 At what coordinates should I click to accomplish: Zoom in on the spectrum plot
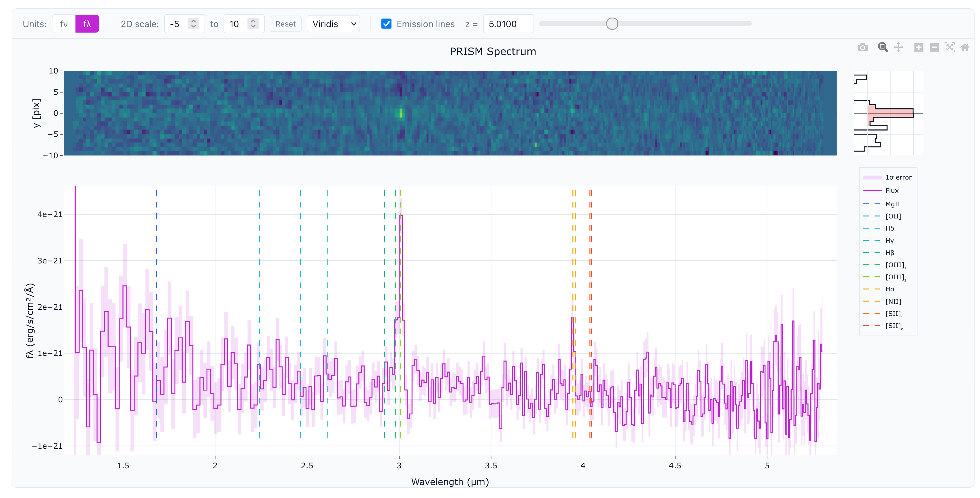(919, 47)
